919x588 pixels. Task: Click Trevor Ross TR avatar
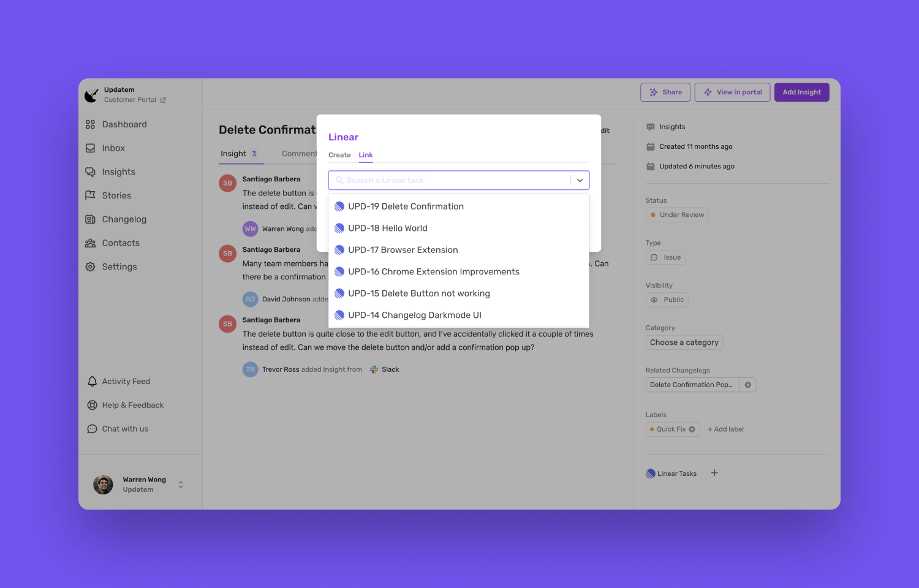pos(251,369)
